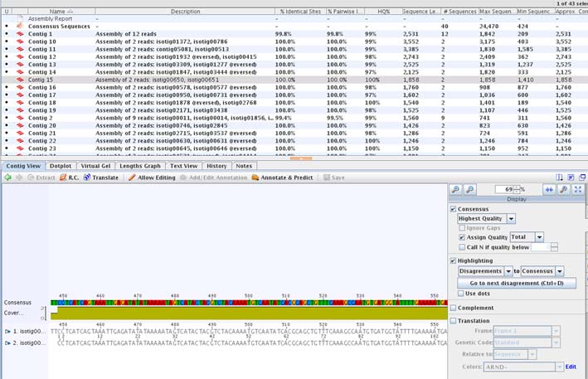Click the zoom percentage stepper arrows
Screen dimensions: 588x379
pyautogui.click(x=517, y=190)
